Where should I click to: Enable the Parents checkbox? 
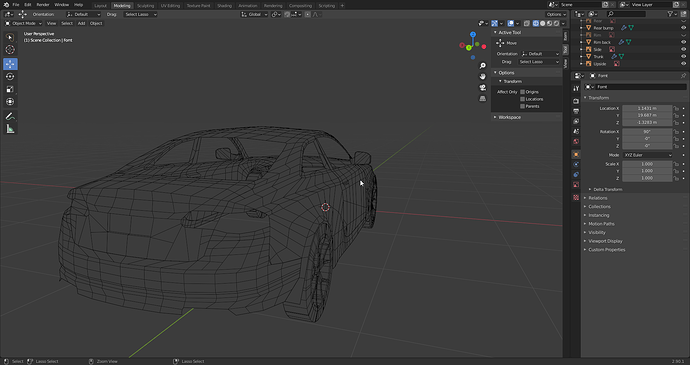pyautogui.click(x=522, y=106)
